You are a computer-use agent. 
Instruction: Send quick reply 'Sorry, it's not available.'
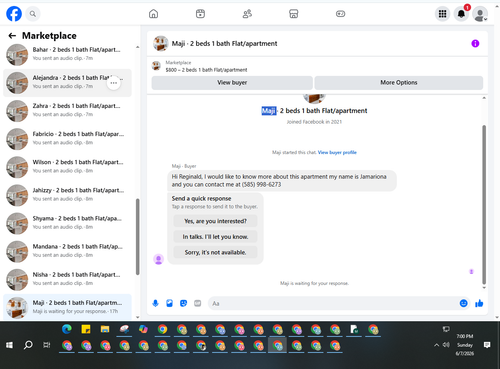point(215,252)
